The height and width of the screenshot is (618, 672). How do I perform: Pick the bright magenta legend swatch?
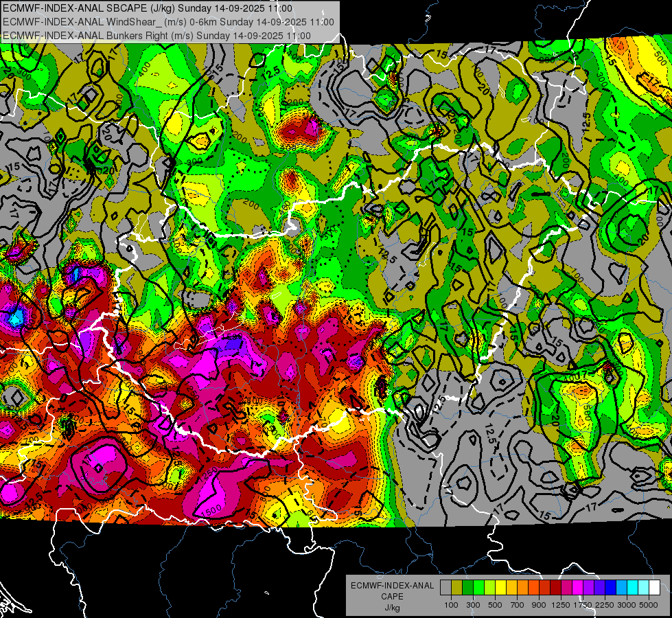pyautogui.click(x=578, y=588)
